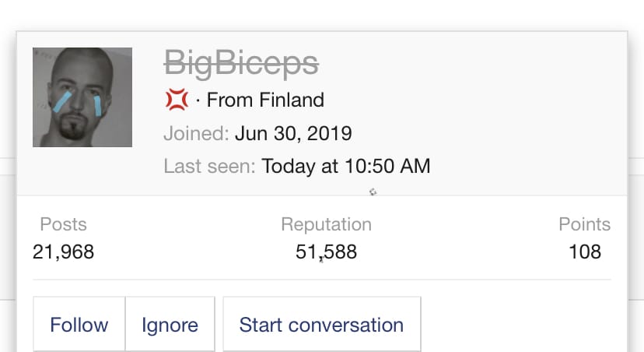Click the Reputation label
The height and width of the screenshot is (352, 644).
tap(326, 224)
